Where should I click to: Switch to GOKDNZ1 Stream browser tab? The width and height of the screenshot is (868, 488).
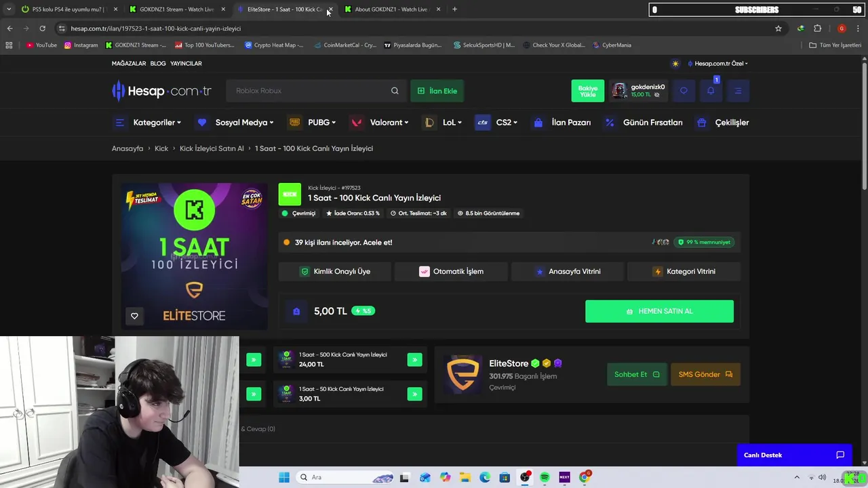click(x=176, y=9)
